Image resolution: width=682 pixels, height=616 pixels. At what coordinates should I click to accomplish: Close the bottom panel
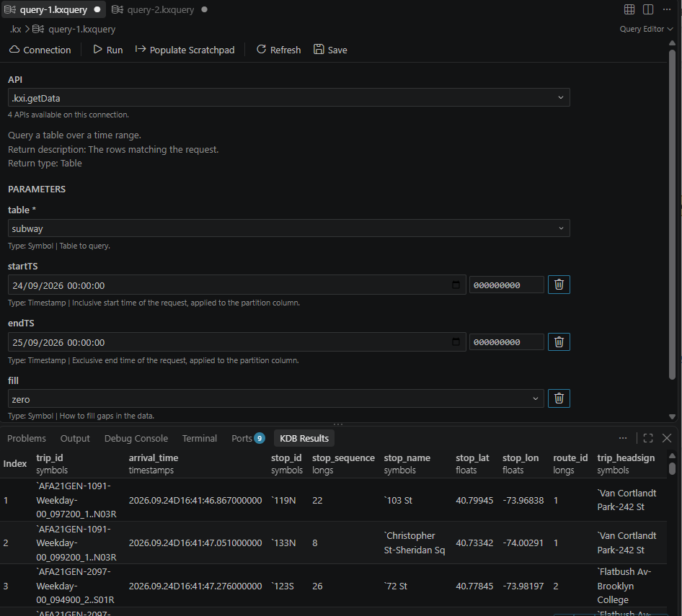click(x=667, y=438)
